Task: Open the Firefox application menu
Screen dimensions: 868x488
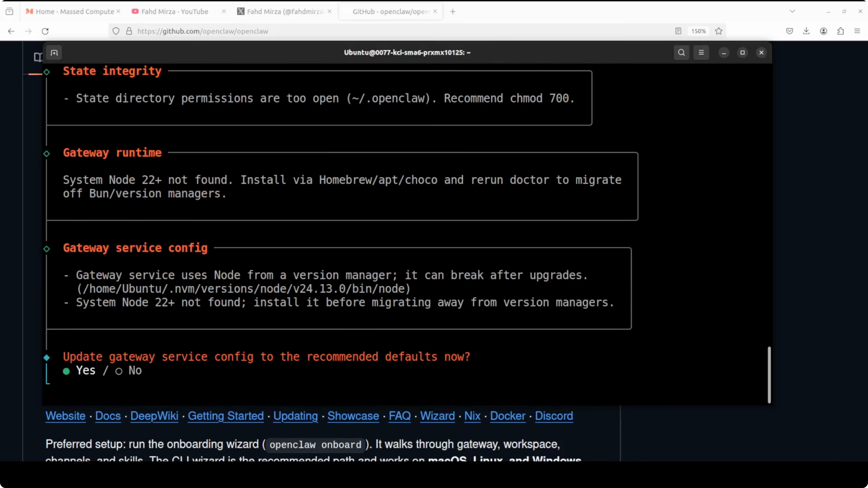Action: [857, 31]
